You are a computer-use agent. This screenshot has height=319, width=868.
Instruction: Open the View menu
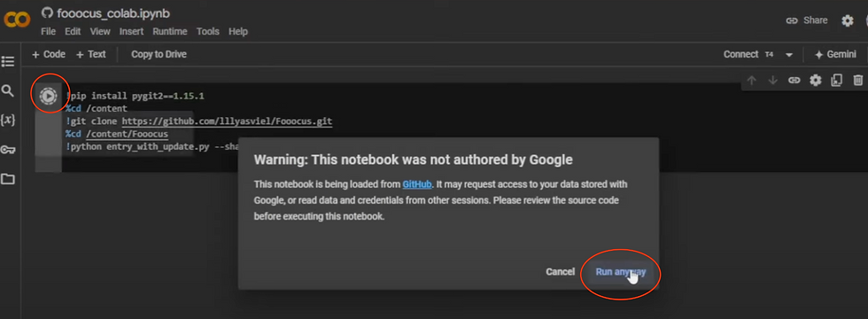click(100, 32)
